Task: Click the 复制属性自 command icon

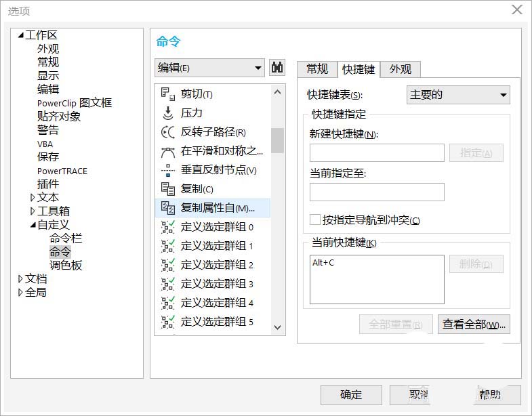Action: click(x=167, y=208)
